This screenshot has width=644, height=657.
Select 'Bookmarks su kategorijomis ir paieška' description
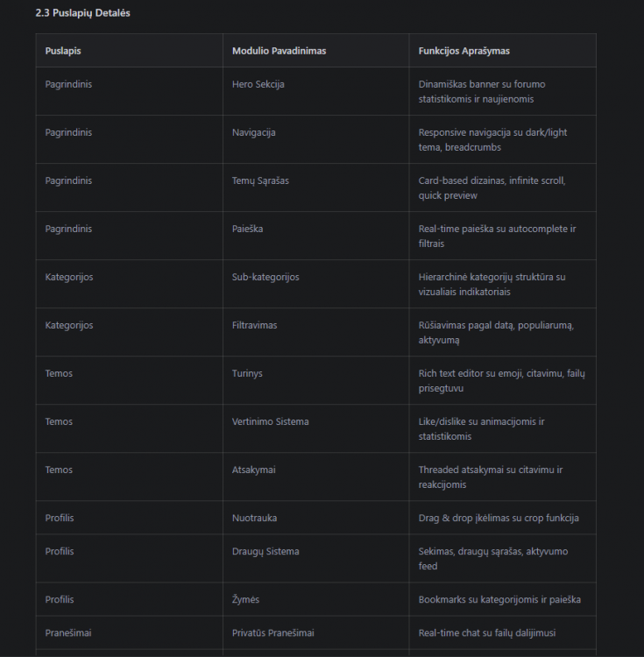point(499,599)
